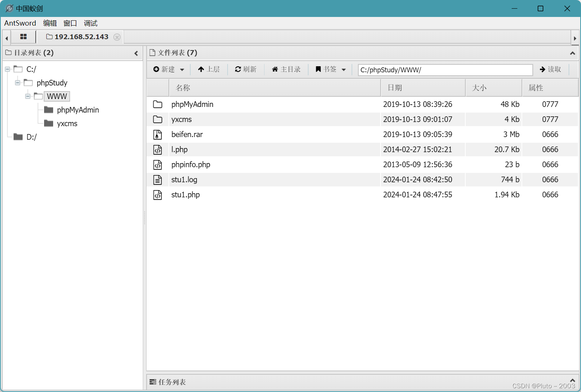Open the 编辑 menu

pos(50,23)
